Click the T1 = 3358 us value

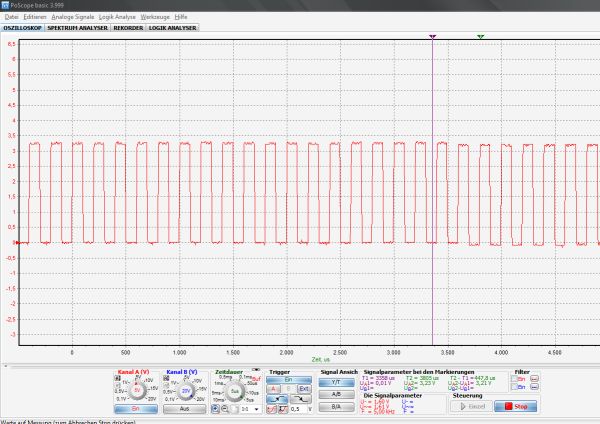(x=378, y=378)
